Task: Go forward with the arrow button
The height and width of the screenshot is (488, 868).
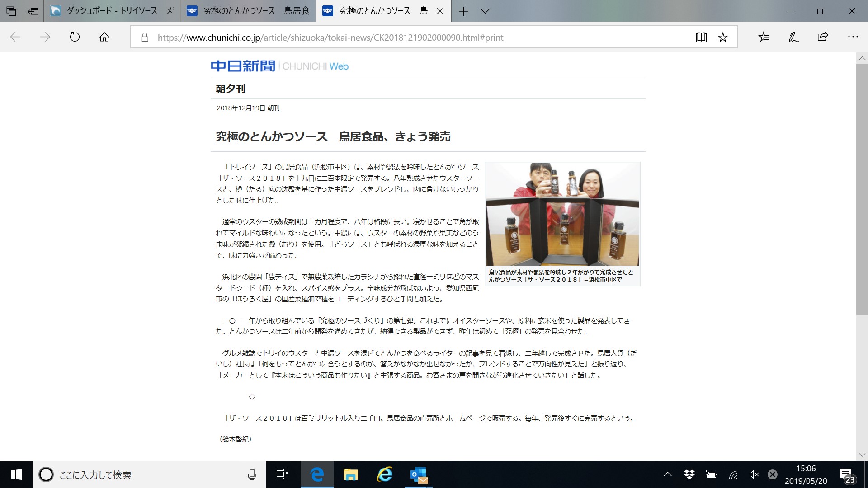Action: coord(45,37)
